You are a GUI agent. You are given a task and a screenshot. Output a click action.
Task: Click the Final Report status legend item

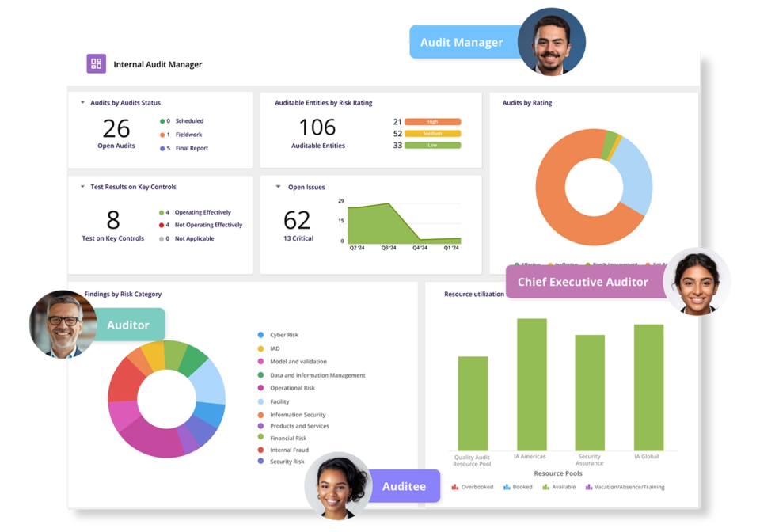point(184,148)
